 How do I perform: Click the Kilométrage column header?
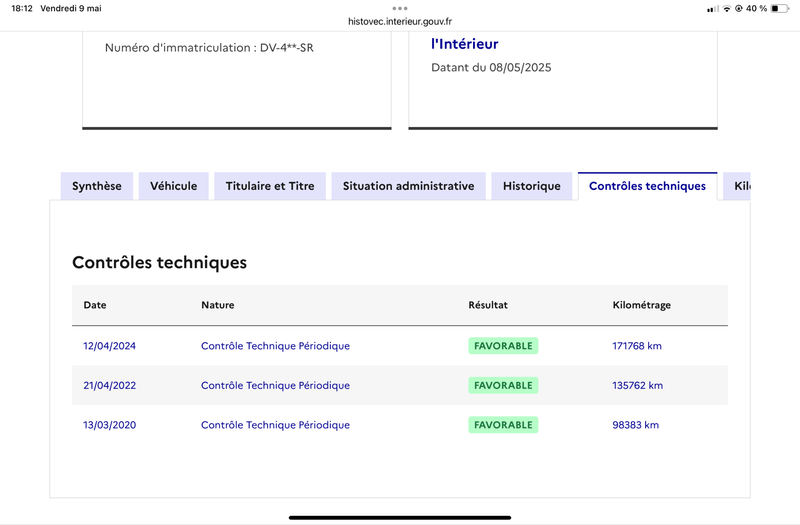click(642, 305)
